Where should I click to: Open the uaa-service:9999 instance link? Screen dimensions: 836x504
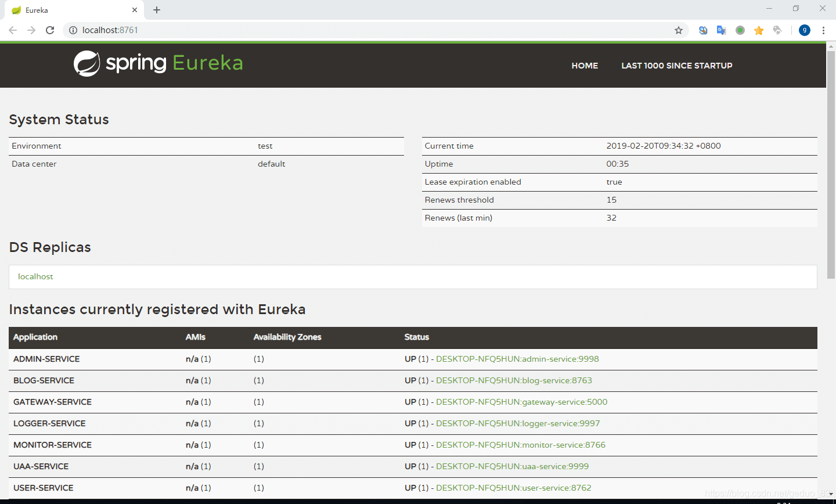(x=512, y=466)
